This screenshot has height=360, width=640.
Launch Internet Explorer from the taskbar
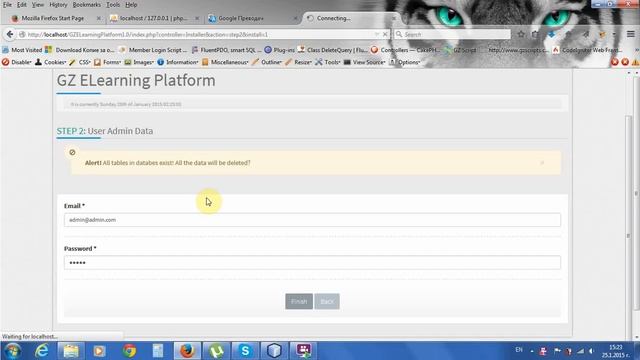click(42, 351)
